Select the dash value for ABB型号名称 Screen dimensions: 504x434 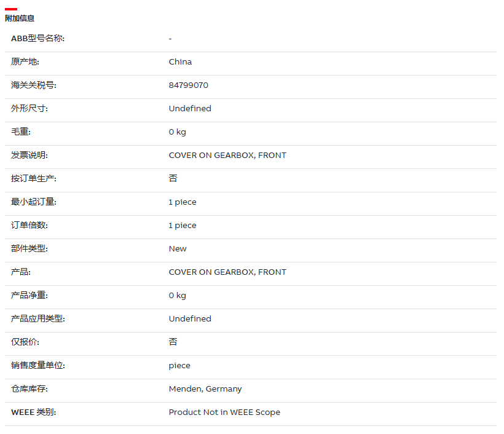[x=170, y=39]
